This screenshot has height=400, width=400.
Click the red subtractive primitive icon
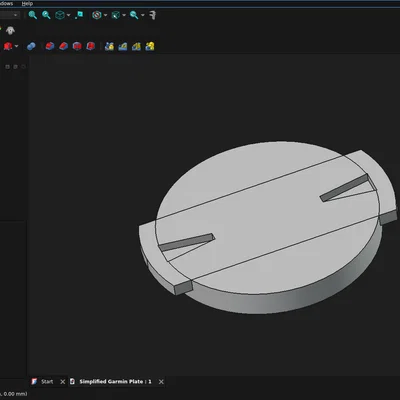[x=8, y=46]
